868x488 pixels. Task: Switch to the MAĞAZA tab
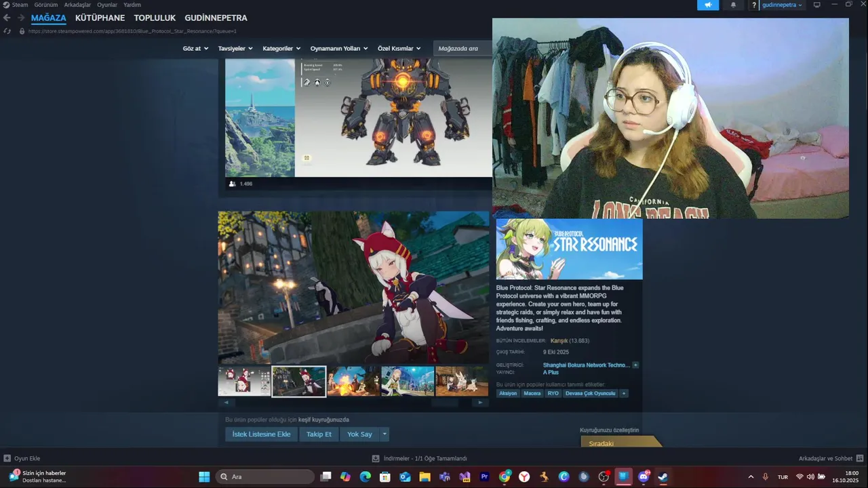point(48,18)
